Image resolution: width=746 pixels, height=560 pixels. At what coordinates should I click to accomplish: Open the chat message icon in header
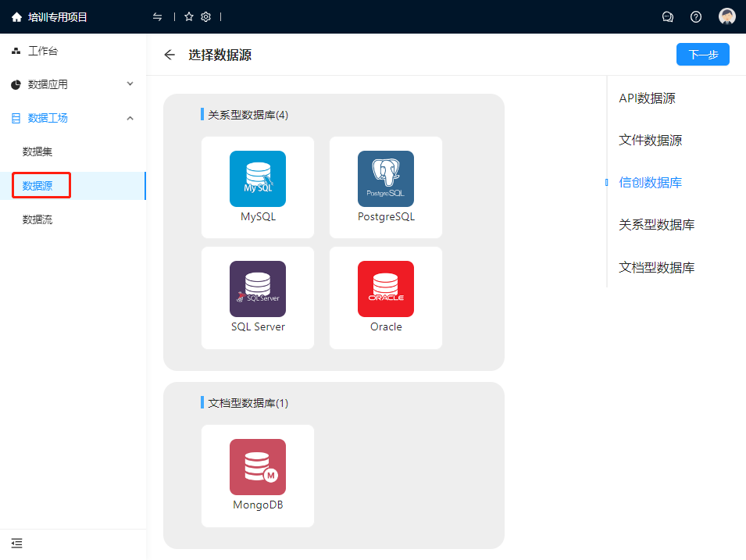(x=668, y=16)
